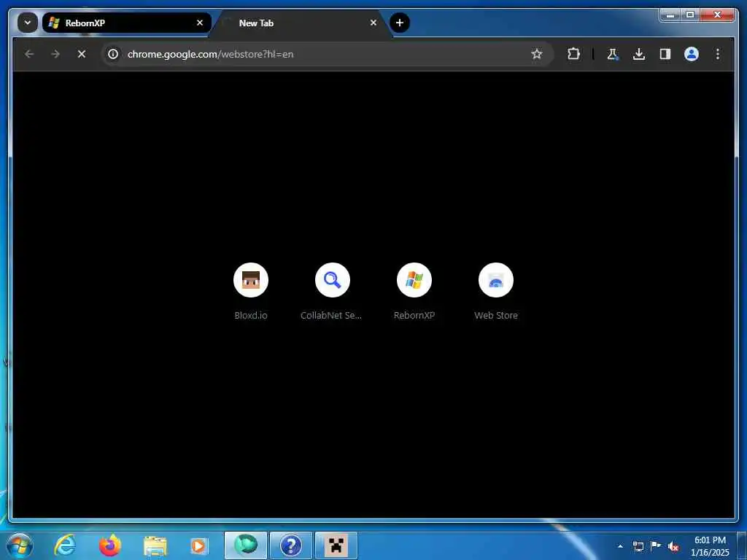Launch Firefox from taskbar
The image size is (747, 560).
[x=110, y=545]
